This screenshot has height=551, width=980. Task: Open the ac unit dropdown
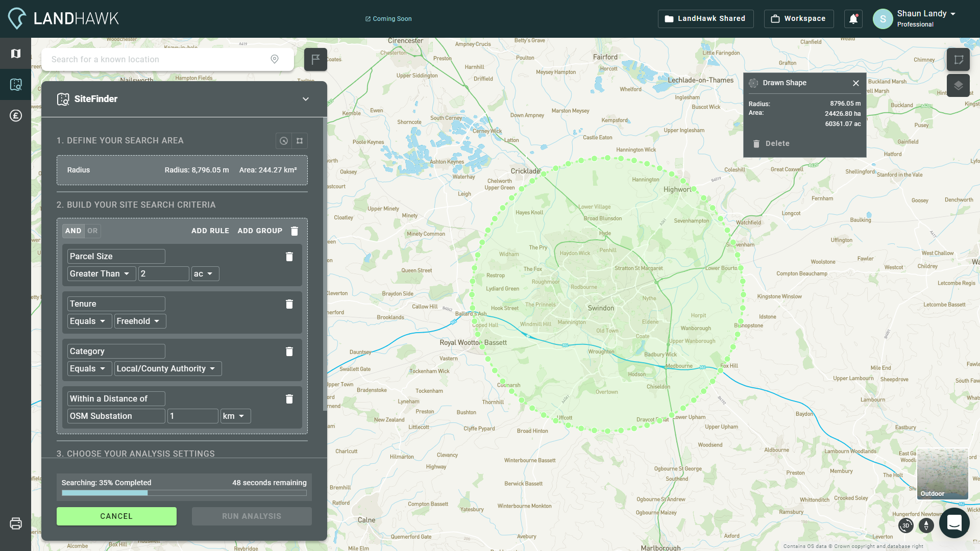(205, 274)
